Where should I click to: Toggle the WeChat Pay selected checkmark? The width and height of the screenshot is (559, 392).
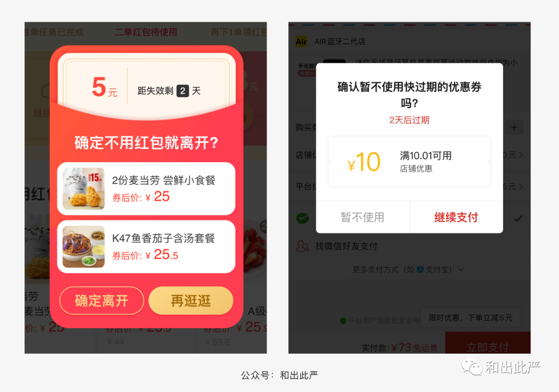[518, 219]
